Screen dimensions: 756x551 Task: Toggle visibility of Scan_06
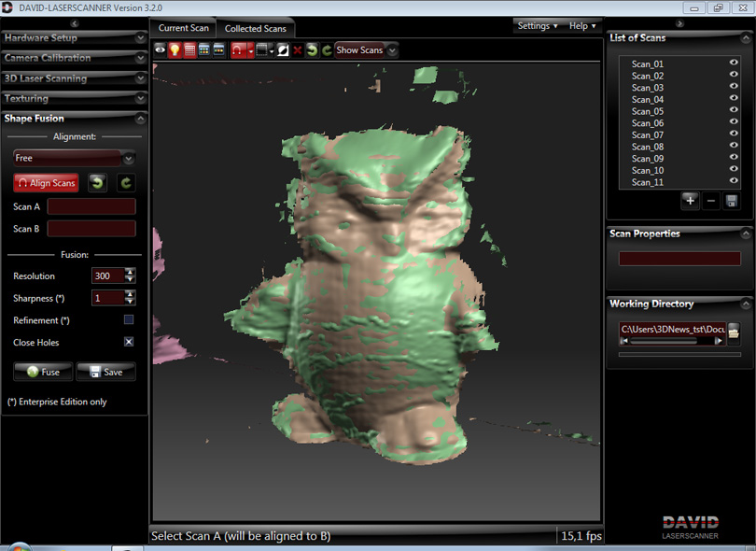click(734, 123)
